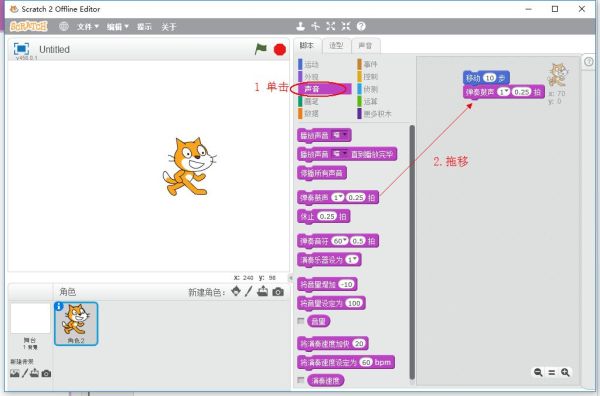Paint a new backdrop
This screenshot has height=396, width=600.
tap(25, 373)
